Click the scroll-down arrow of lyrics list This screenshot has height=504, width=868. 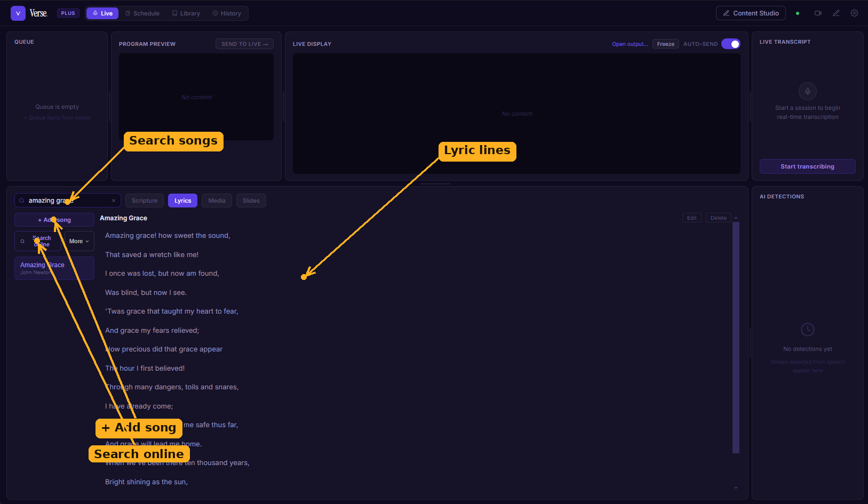click(x=736, y=487)
